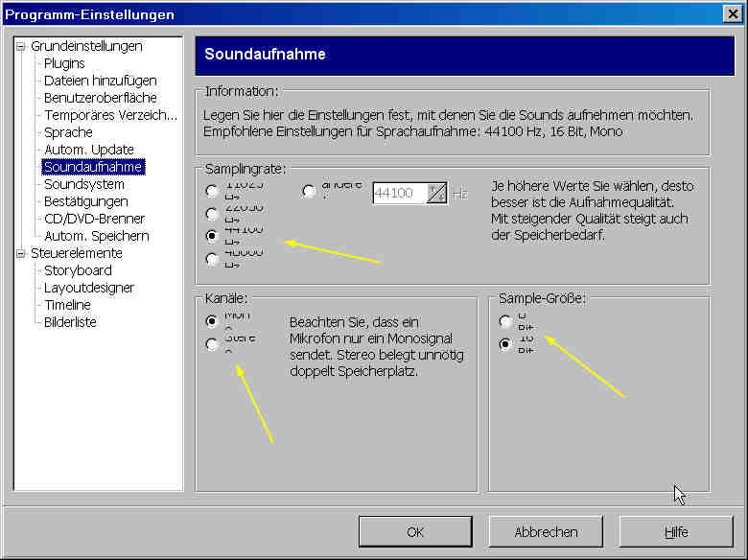
Task: Open the Plugins settings page
Action: pos(64,63)
